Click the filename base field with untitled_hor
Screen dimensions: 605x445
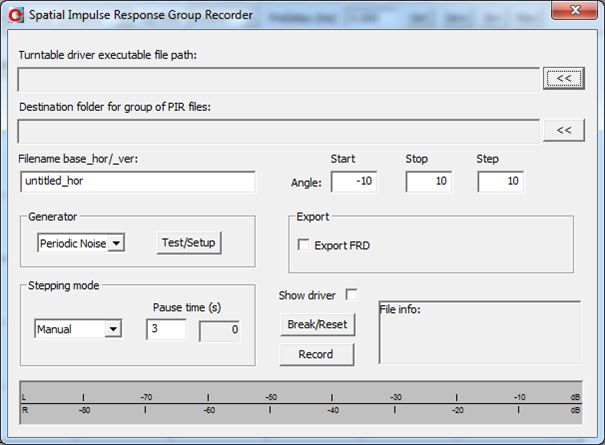coord(137,182)
